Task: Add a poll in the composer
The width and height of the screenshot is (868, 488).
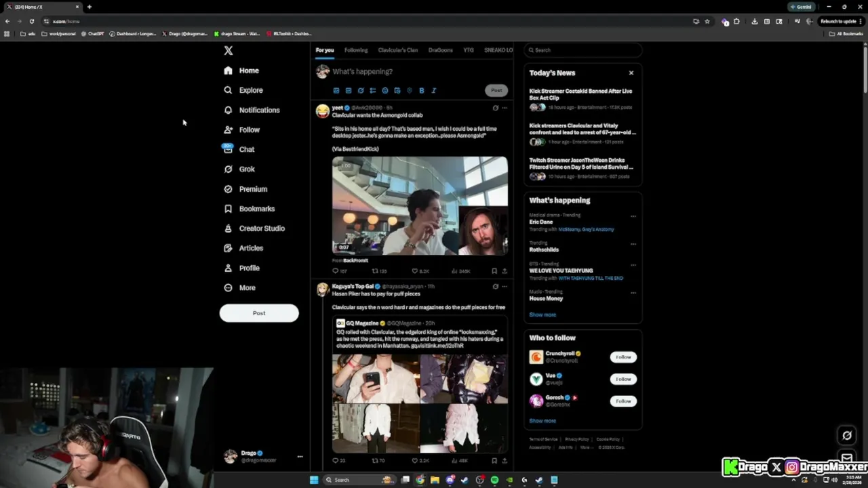Action: tap(372, 90)
